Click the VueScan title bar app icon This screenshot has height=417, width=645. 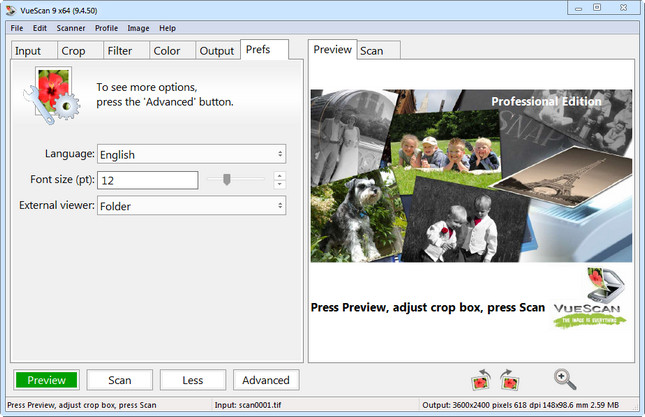point(10,7)
